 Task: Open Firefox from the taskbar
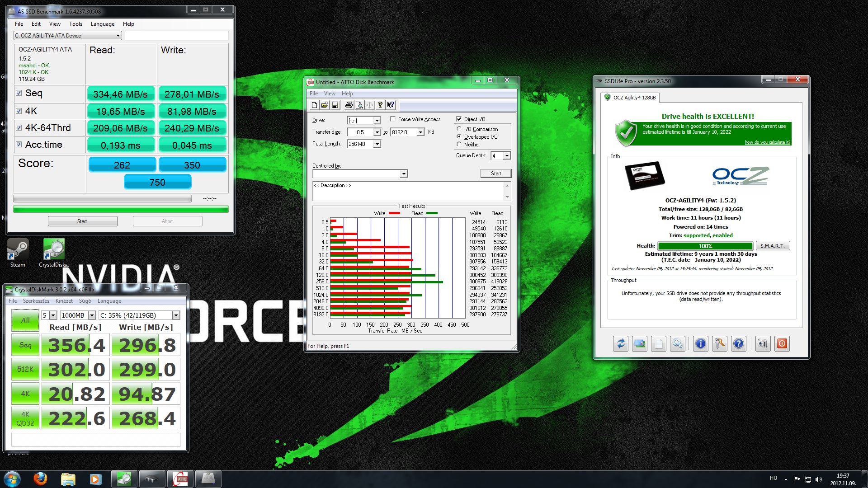point(40,479)
